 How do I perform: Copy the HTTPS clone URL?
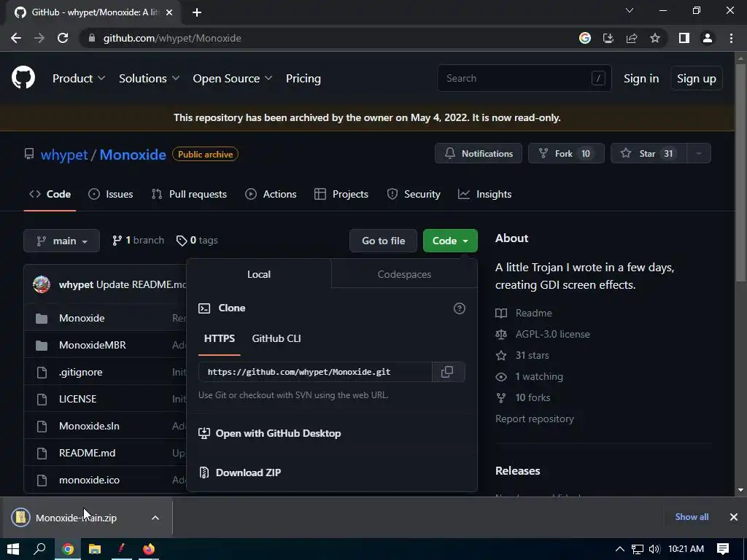[x=447, y=372]
